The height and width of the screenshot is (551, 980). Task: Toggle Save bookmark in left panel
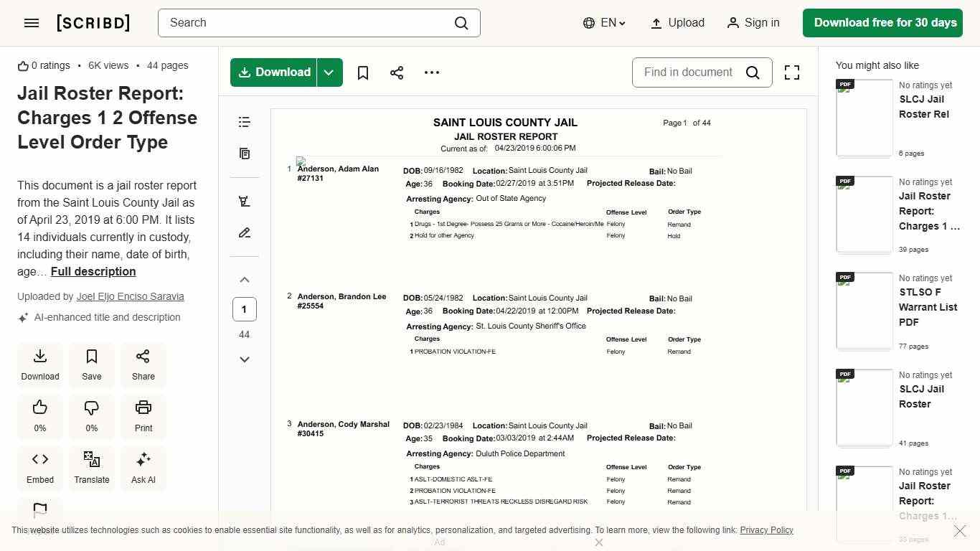coord(92,364)
